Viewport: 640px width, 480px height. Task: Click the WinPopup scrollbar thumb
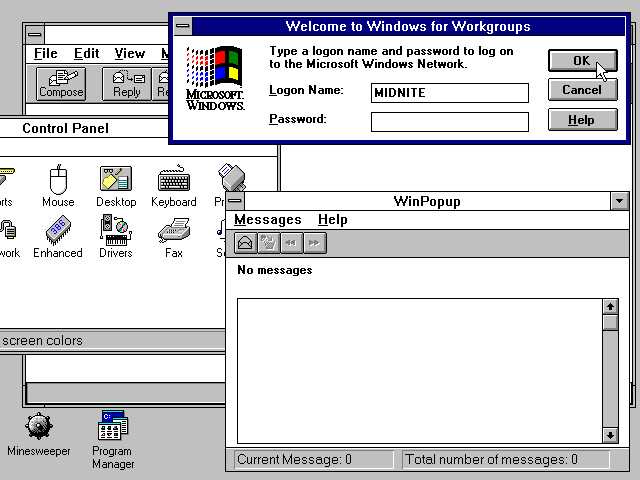[x=610, y=322]
